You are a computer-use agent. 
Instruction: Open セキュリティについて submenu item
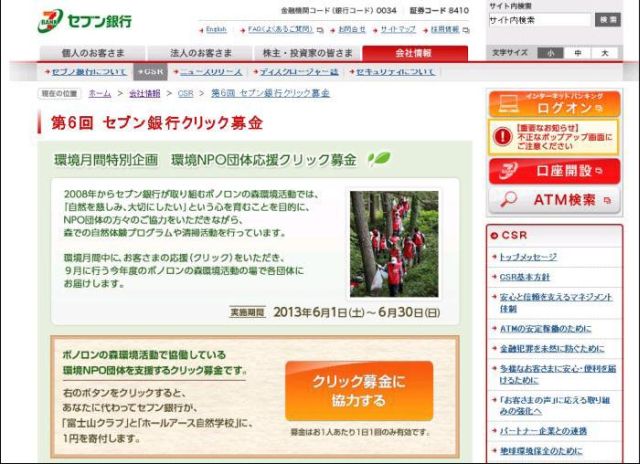tap(395, 72)
